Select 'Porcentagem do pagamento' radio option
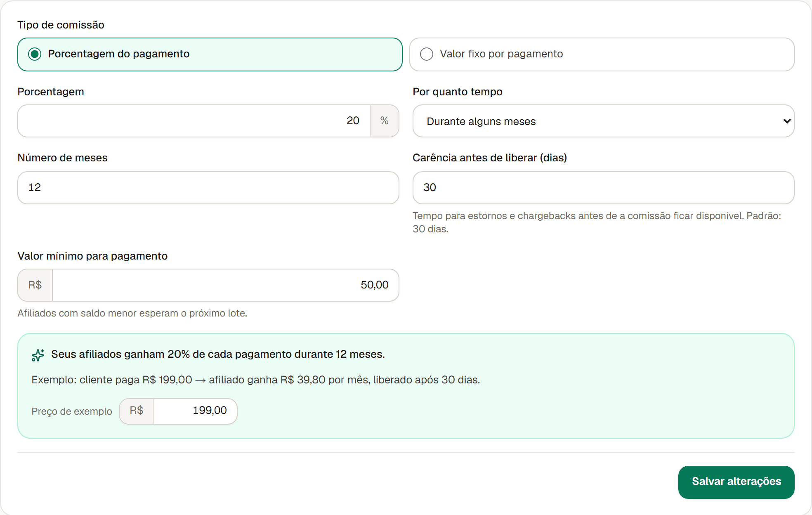The image size is (812, 515). point(210,54)
